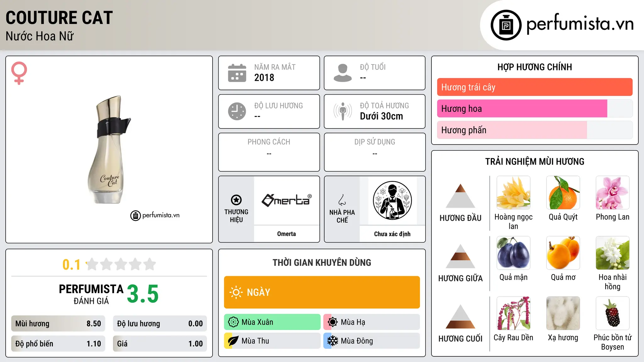Select the Mùa Xuân season bar
Viewport: 644px width, 362px height.
272,322
